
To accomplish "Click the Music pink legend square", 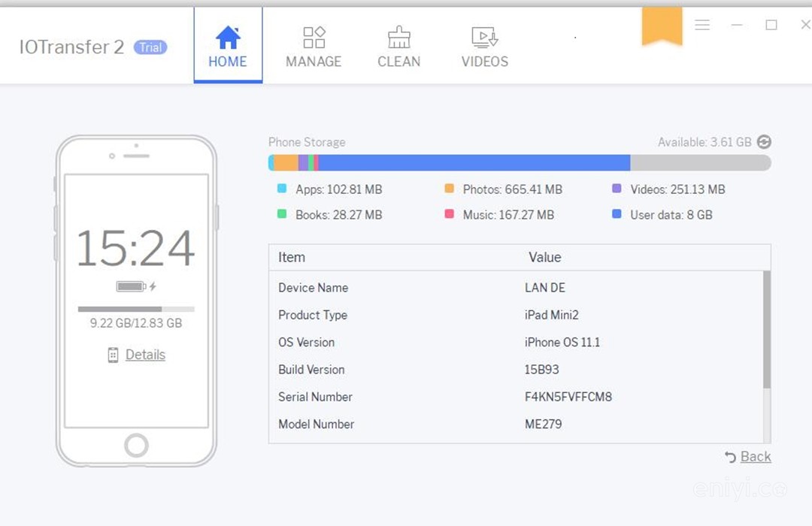I will 450,215.
